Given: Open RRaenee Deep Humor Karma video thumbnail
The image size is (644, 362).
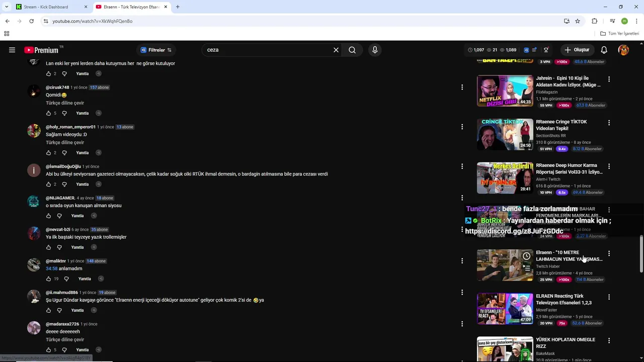Looking at the screenshot, I should [x=505, y=178].
